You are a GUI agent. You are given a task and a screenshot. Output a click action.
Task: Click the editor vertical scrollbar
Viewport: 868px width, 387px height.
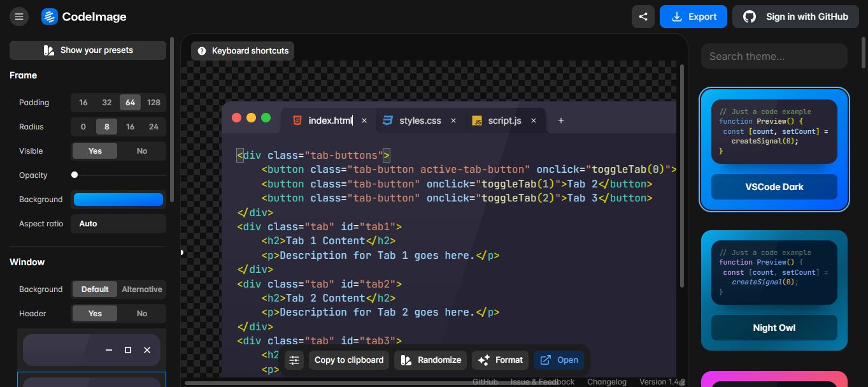coord(682,175)
